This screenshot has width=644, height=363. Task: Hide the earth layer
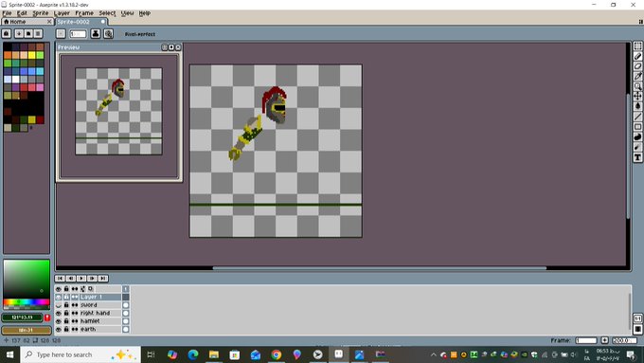(59, 329)
